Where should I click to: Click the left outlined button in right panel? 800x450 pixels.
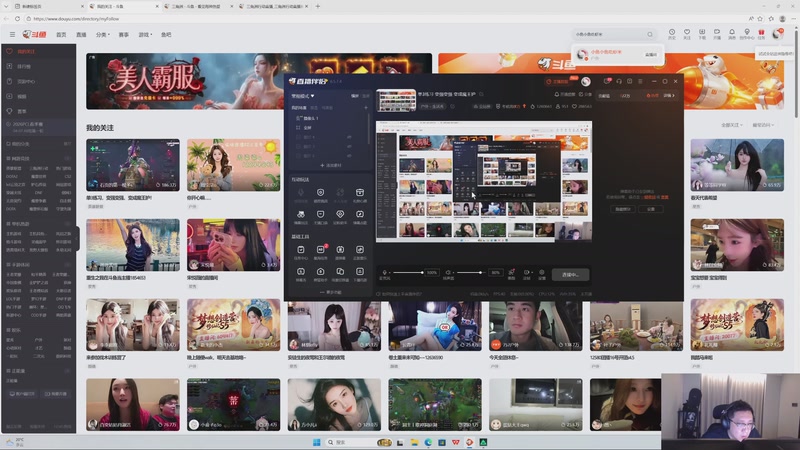pos(623,209)
